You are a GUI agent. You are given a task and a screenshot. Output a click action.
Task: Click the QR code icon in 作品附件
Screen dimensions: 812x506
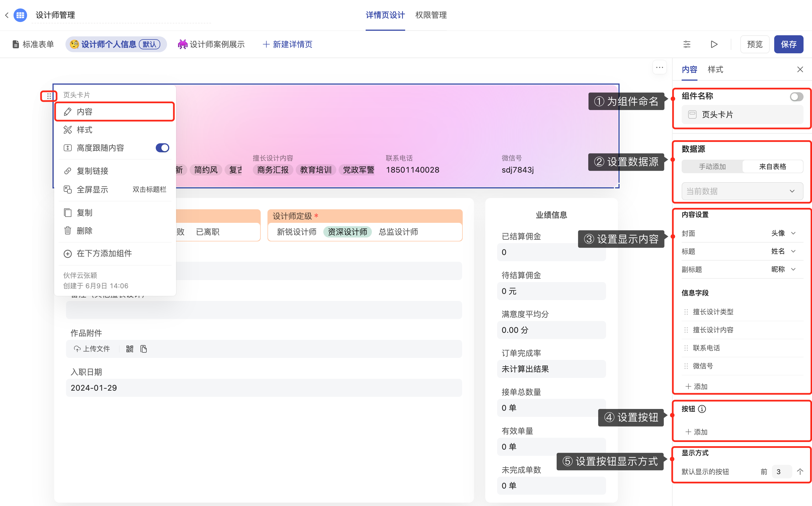pos(130,349)
